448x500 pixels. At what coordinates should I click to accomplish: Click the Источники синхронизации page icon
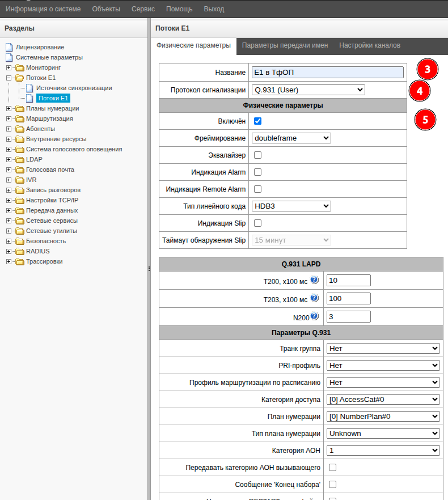29,88
